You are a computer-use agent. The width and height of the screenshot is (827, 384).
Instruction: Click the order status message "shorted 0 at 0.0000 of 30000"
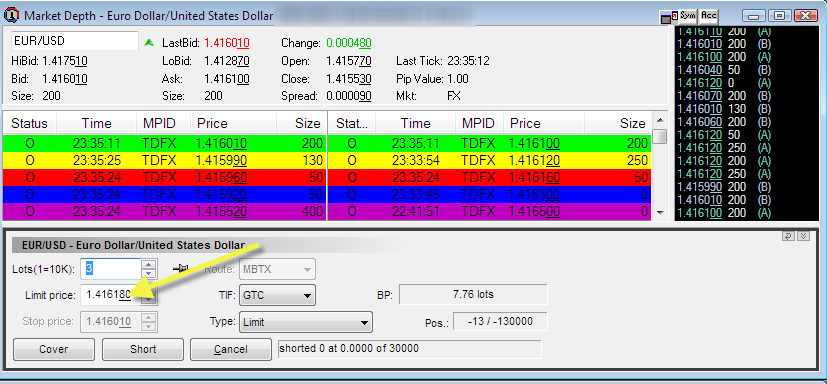point(409,349)
